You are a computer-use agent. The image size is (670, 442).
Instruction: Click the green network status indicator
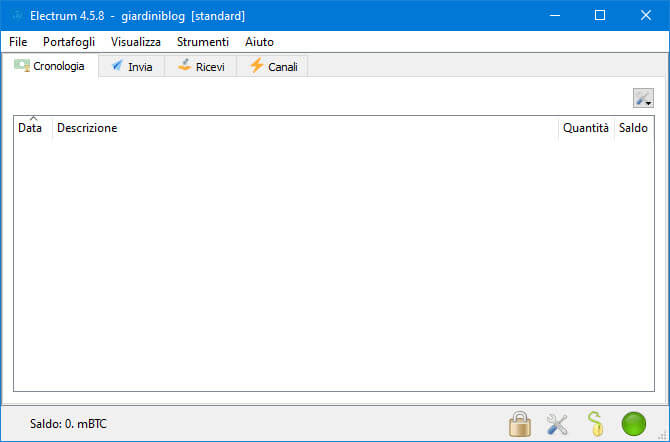pos(634,424)
